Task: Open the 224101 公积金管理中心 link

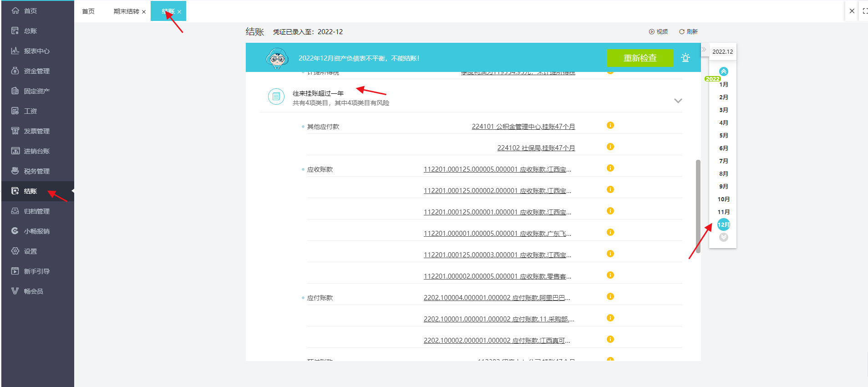Action: click(x=523, y=127)
